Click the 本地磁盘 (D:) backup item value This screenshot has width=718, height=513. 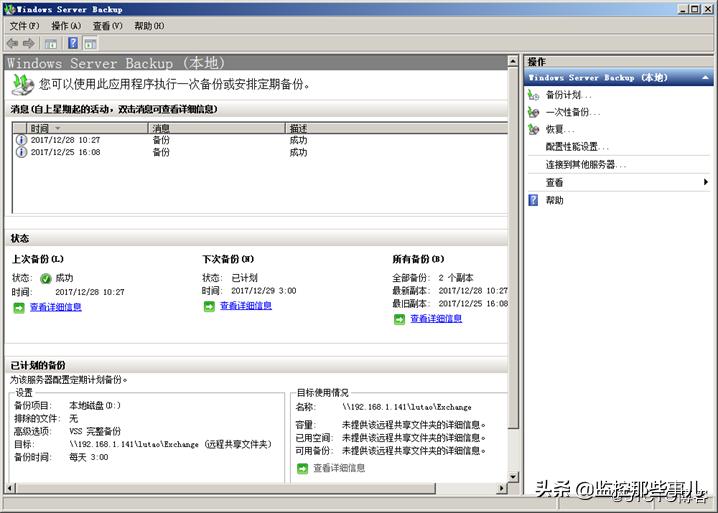click(95, 406)
